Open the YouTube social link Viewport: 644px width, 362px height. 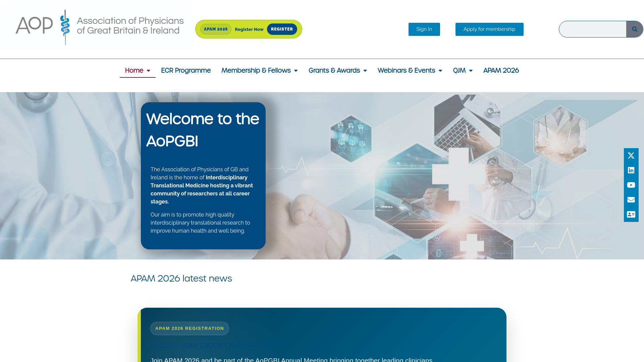click(631, 185)
